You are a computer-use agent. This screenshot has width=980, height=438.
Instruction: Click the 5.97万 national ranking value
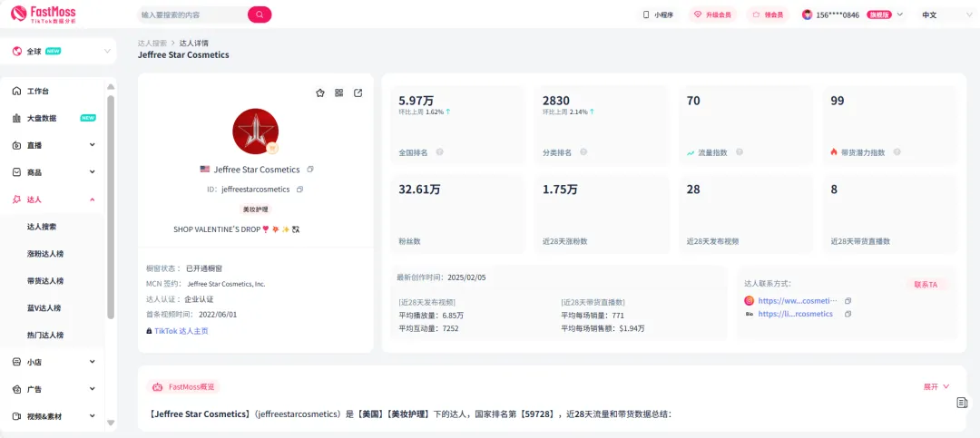[x=416, y=101]
